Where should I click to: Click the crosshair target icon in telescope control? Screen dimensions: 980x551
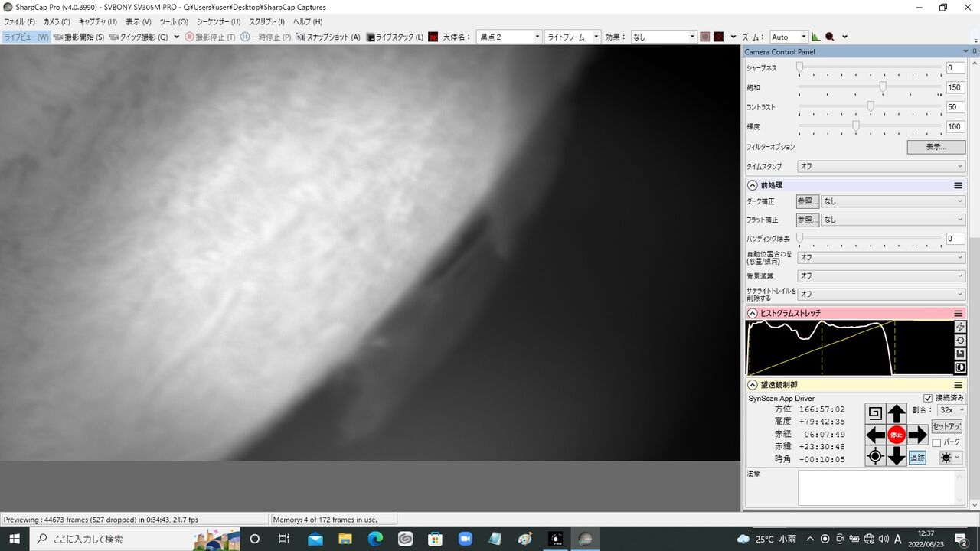tap(875, 456)
